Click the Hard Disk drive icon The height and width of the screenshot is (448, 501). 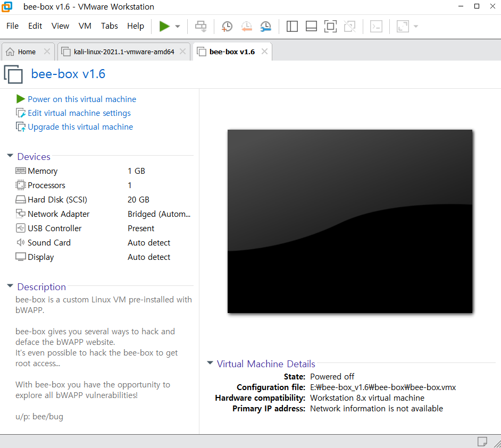coord(20,200)
